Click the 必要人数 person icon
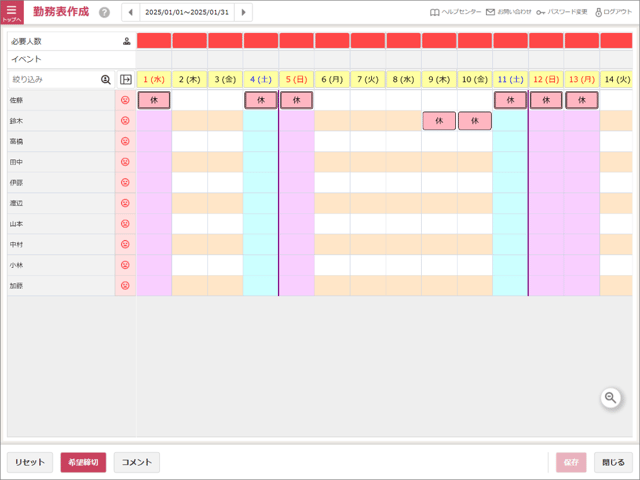640x480 pixels. tap(127, 41)
